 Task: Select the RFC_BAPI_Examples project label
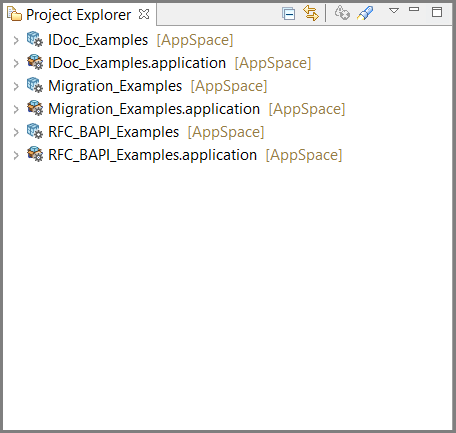click(x=114, y=132)
